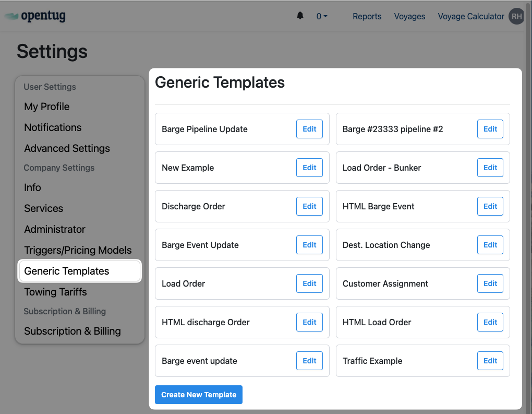Select Triggers/Pricing Models section
Viewport: 532px width, 414px height.
click(x=78, y=250)
